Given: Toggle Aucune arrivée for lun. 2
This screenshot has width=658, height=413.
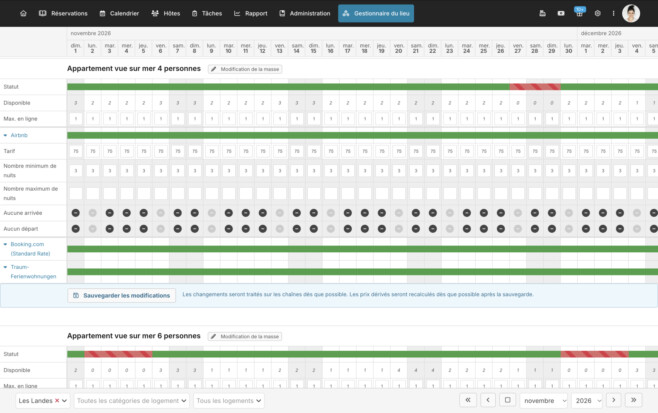Looking at the screenshot, I should (92, 213).
